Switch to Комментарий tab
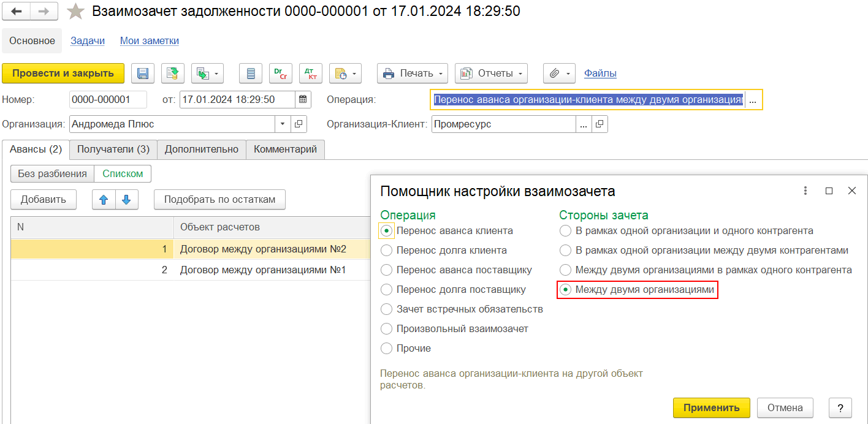The height and width of the screenshot is (424, 868). (286, 149)
